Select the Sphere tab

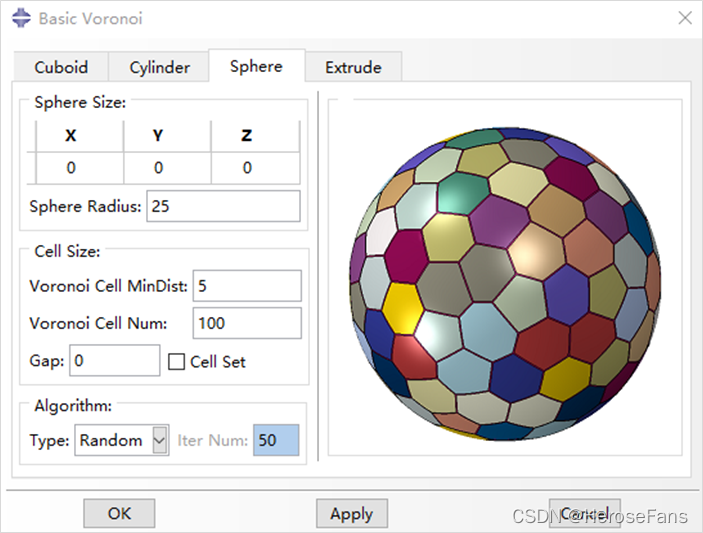(256, 66)
